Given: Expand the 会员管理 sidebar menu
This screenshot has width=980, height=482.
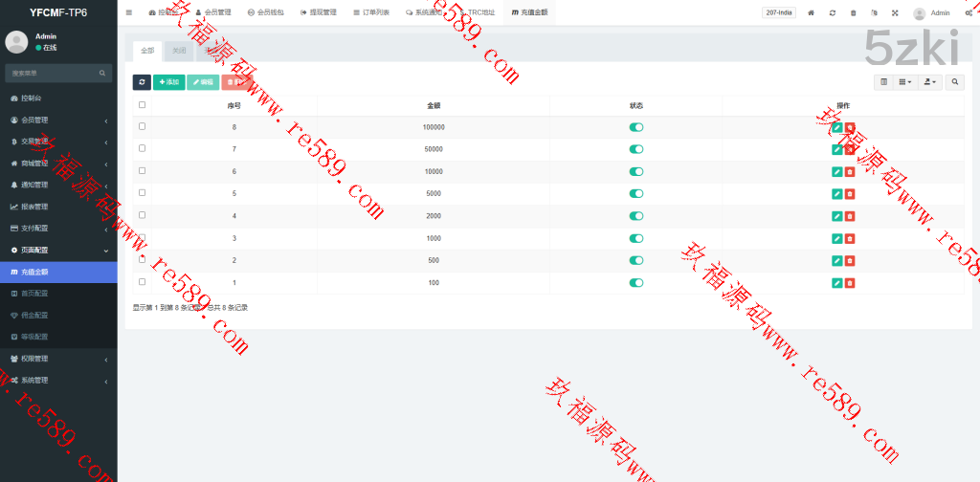Looking at the screenshot, I should (58, 120).
